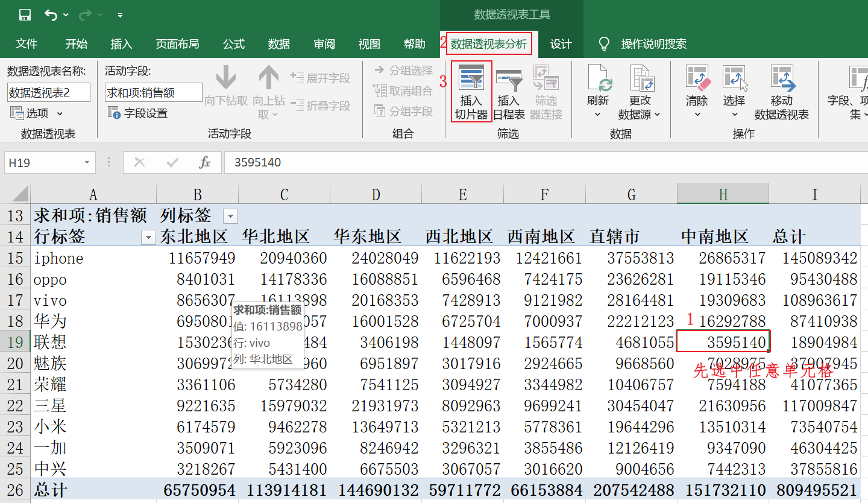Screen dimensions: 868x503
Task: Expand the Refresh (刷新) dropdown arrow
Action: tap(597, 114)
